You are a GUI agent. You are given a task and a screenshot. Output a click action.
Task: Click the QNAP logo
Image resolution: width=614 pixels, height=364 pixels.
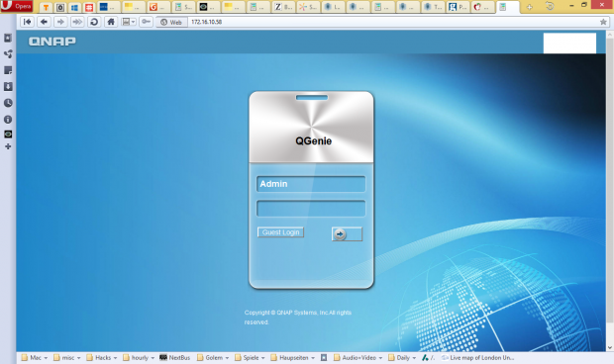pos(52,42)
